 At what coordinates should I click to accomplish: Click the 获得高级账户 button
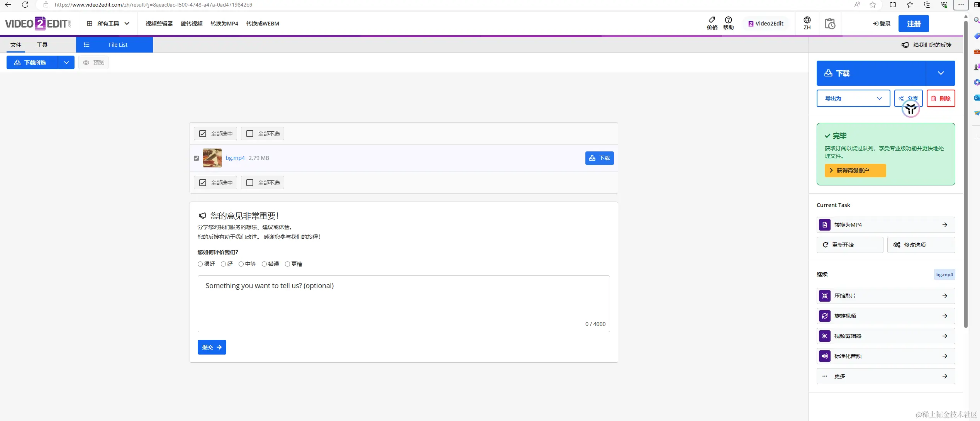855,170
